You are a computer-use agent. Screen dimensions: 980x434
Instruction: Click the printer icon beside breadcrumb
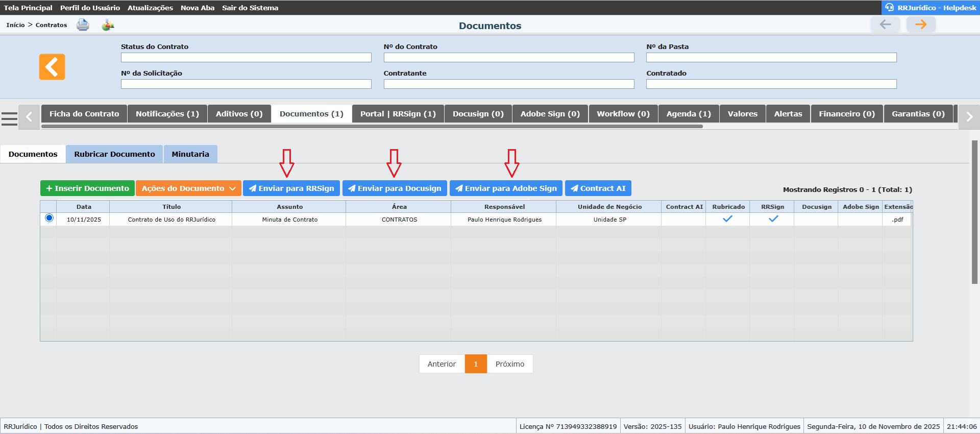click(83, 25)
